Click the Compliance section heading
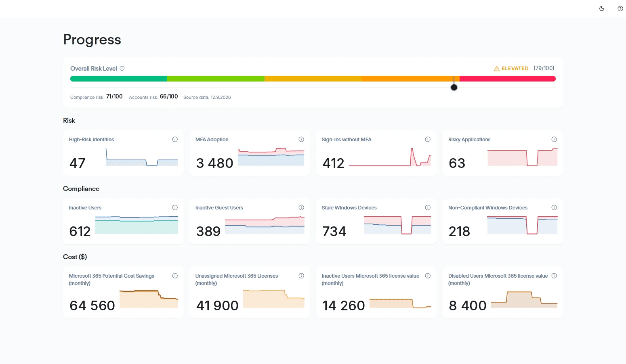The height and width of the screenshot is (364, 626). click(x=81, y=188)
